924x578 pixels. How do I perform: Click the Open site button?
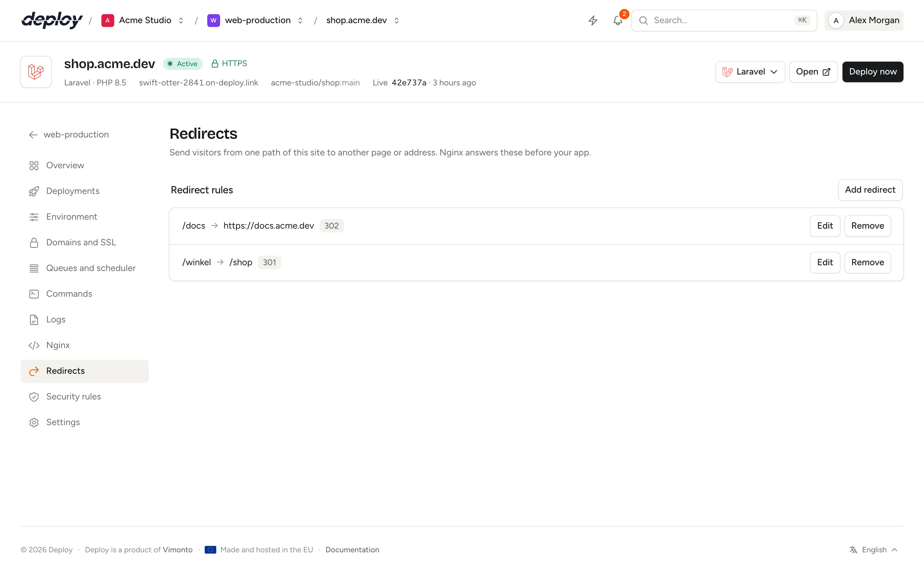click(813, 72)
